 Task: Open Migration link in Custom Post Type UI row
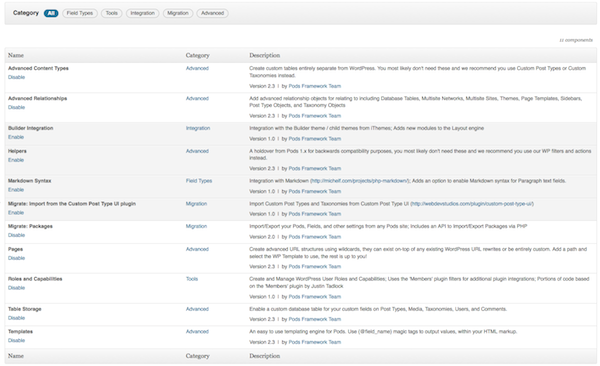click(196, 204)
